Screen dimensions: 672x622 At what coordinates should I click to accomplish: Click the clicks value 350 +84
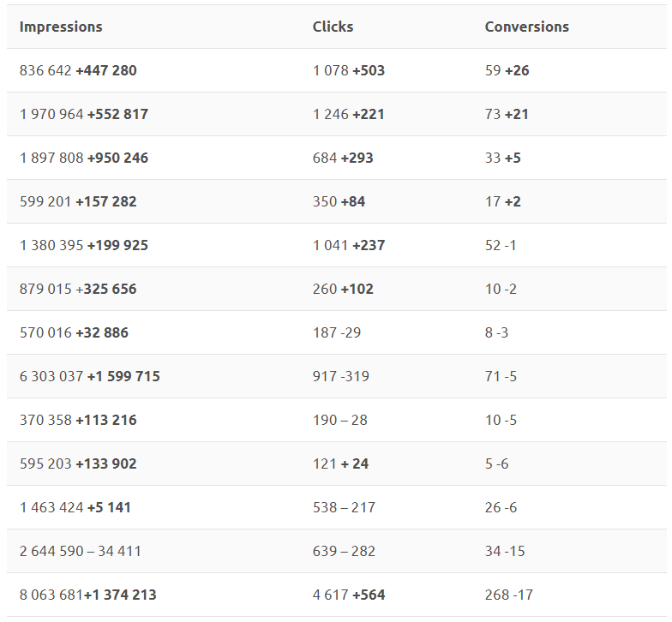coord(339,201)
